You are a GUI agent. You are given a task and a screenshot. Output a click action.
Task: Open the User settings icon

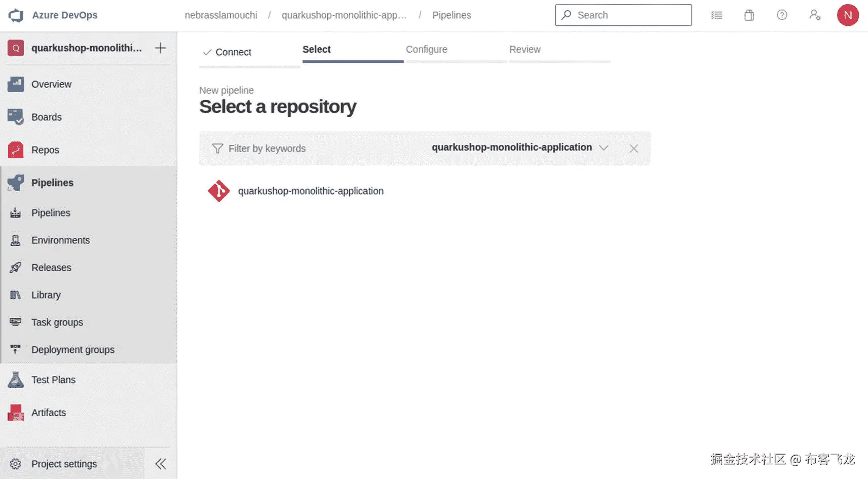click(814, 15)
